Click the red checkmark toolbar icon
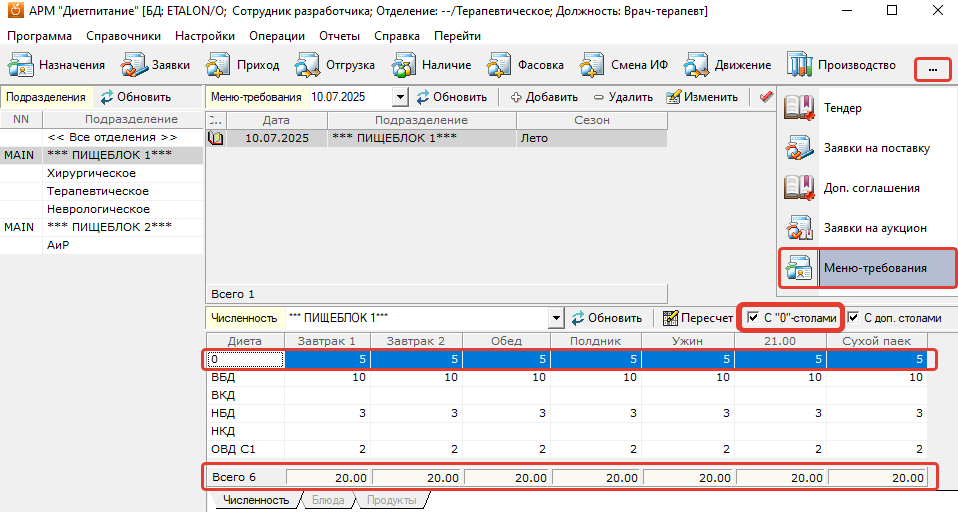Image resolution: width=958 pixels, height=512 pixels. [766, 97]
